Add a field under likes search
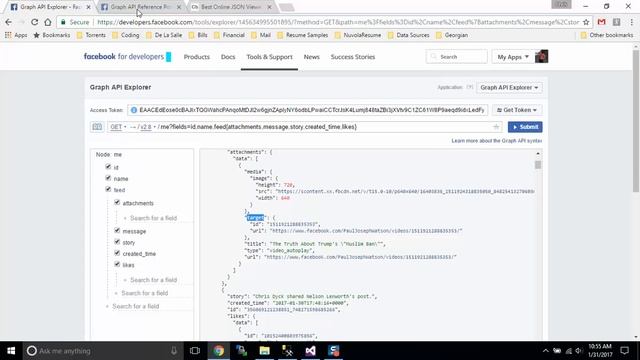 pyautogui.click(x=153, y=280)
